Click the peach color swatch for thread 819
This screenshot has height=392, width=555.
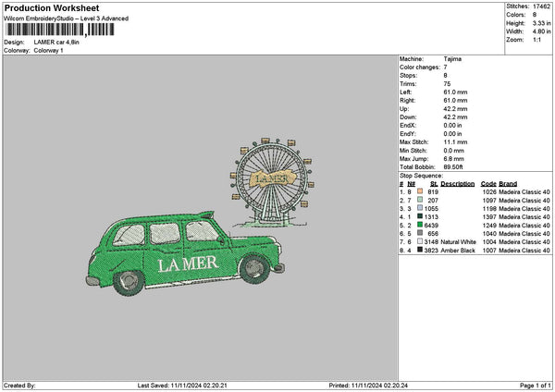[420, 191]
